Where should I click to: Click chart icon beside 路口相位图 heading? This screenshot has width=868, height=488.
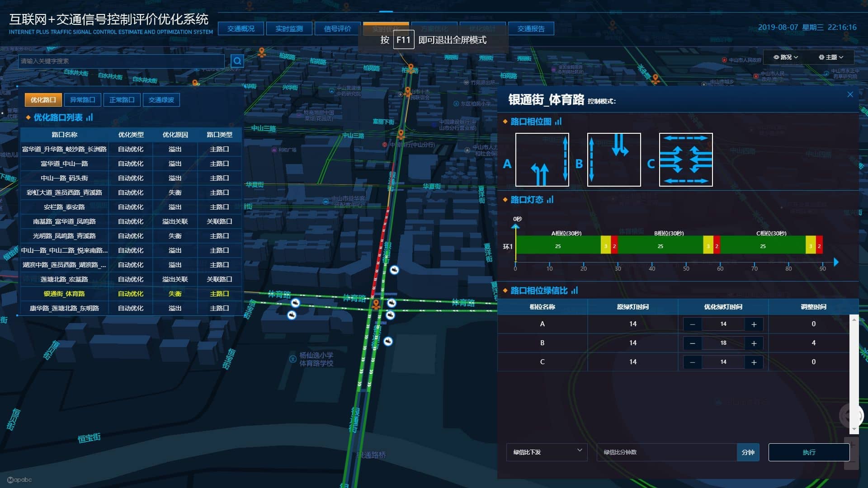pyautogui.click(x=558, y=122)
